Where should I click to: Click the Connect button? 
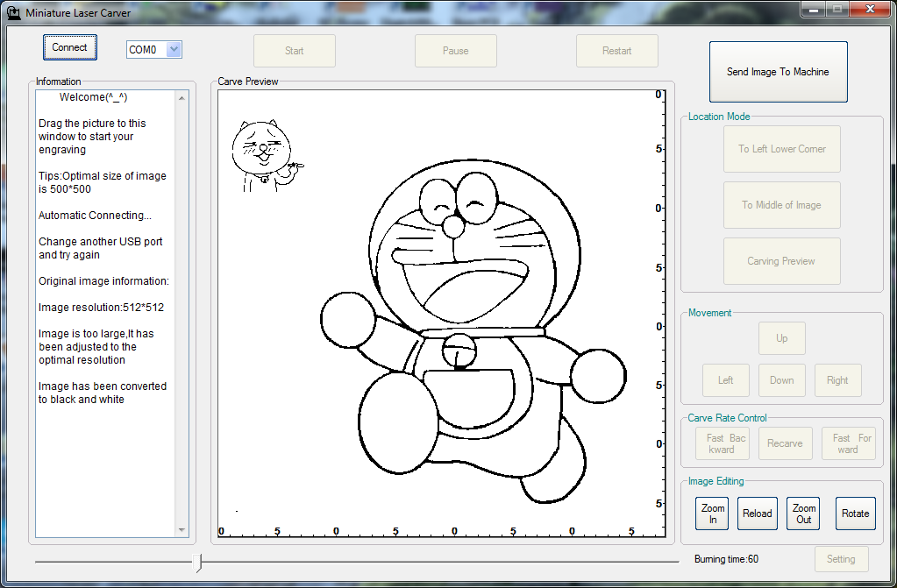click(70, 47)
